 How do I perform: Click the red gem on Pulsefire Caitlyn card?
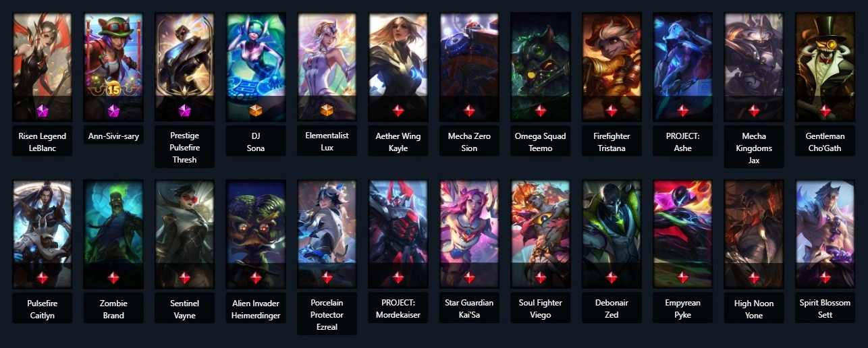42,277
